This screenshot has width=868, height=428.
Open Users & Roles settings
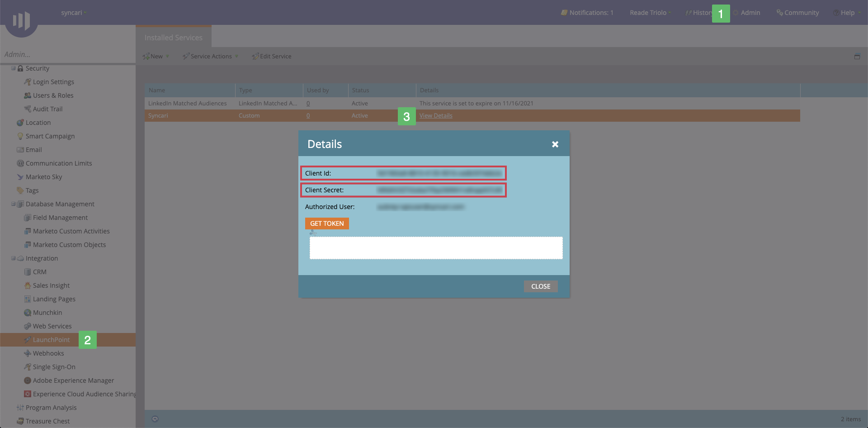pos(53,95)
